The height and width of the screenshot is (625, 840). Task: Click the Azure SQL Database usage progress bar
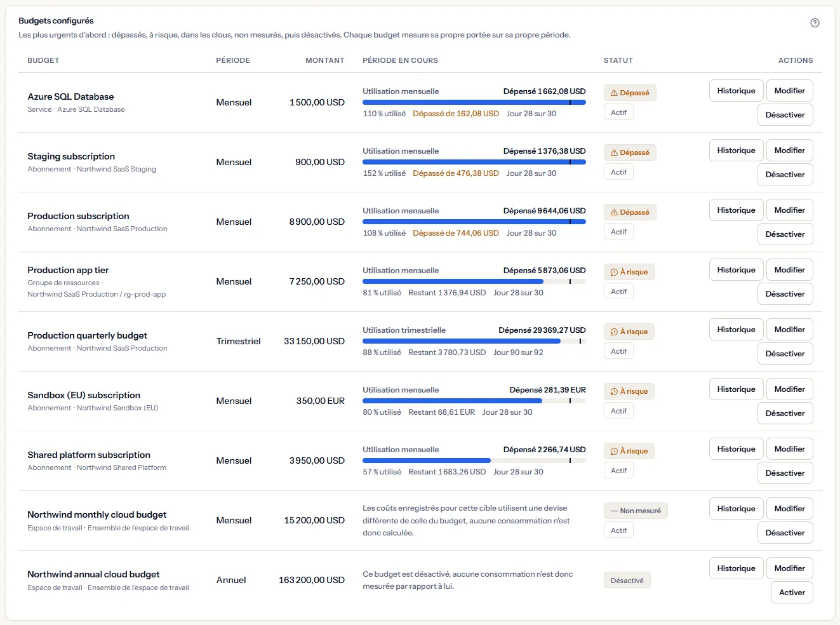click(x=474, y=102)
